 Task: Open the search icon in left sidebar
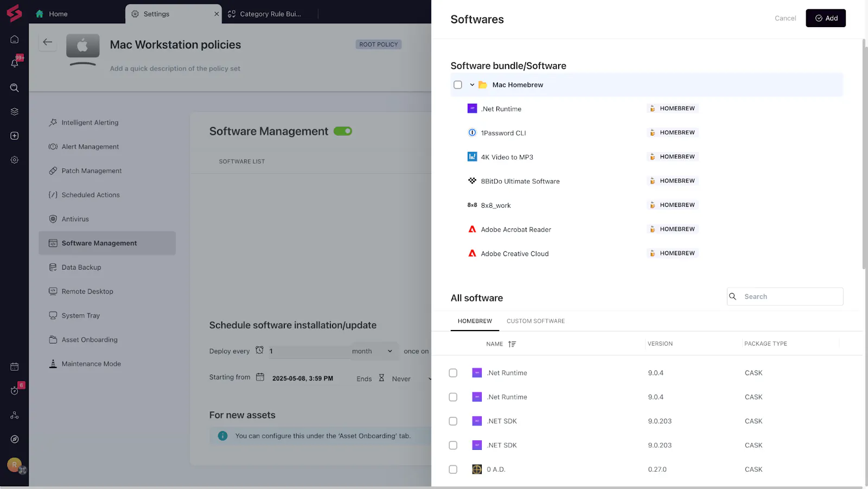pyautogui.click(x=15, y=88)
